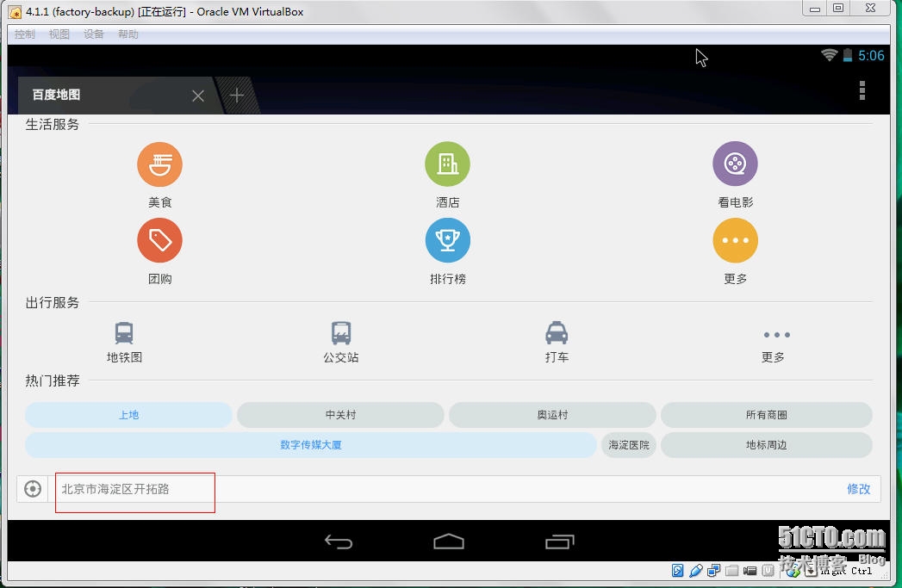Screen dimensions: 902x588
Task: Open the 团购 group-buy category
Action: pos(160,251)
